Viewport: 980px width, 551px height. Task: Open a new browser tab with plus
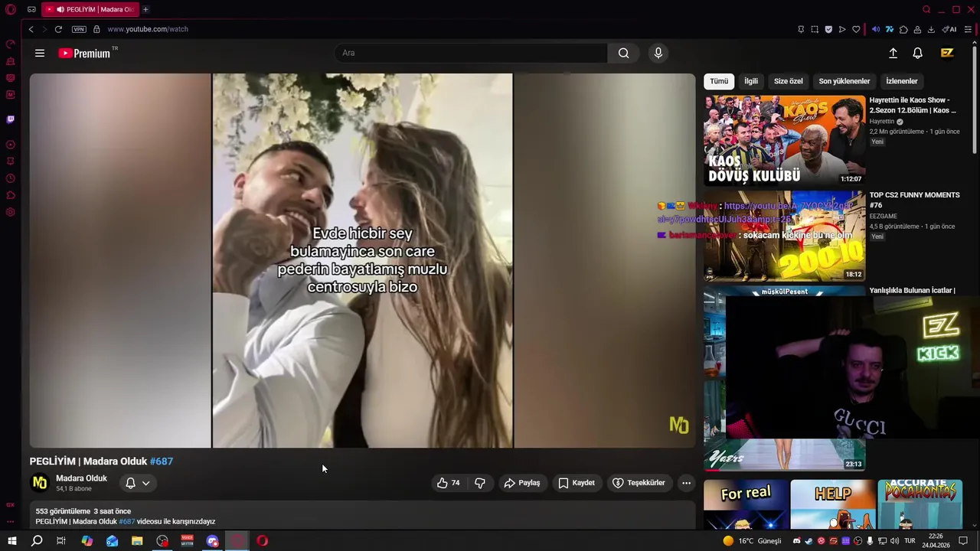click(x=145, y=9)
